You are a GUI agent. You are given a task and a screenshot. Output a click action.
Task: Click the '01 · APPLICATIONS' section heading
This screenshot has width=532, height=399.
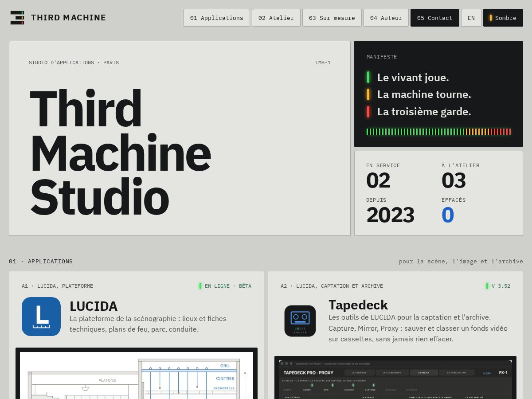41,262
